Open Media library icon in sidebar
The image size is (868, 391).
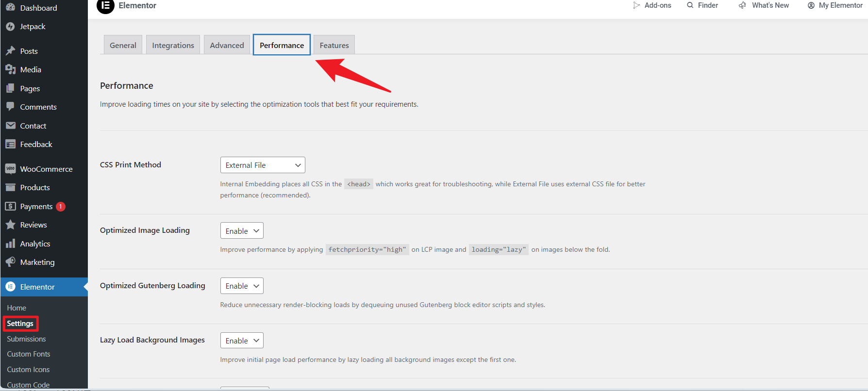[x=10, y=70]
